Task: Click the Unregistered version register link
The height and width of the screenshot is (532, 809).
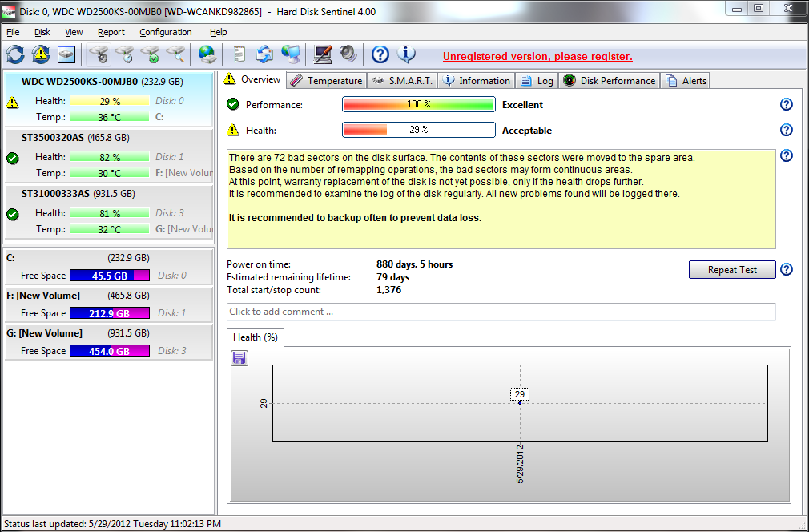Action: click(537, 57)
